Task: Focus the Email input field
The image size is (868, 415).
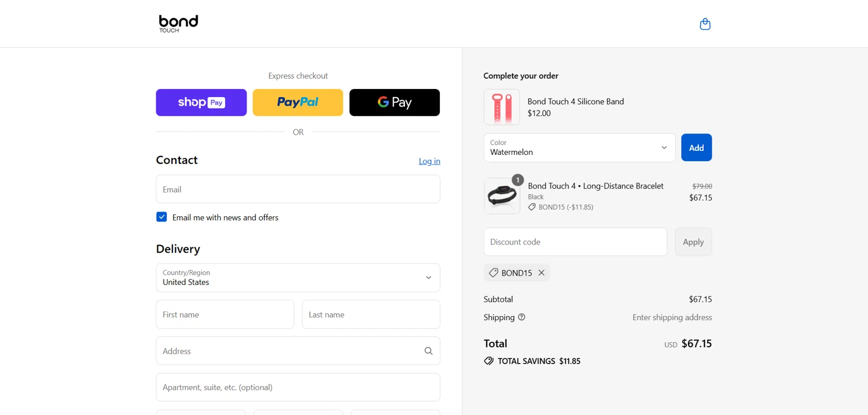Action: click(298, 189)
